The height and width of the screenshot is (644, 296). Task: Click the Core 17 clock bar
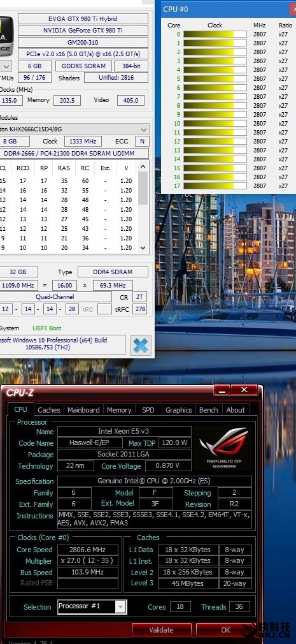(x=215, y=186)
